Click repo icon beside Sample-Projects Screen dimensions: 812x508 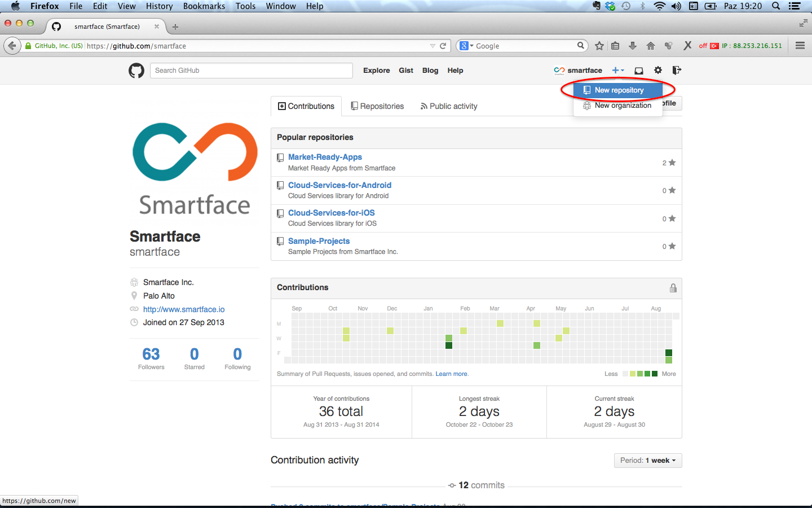(x=280, y=242)
